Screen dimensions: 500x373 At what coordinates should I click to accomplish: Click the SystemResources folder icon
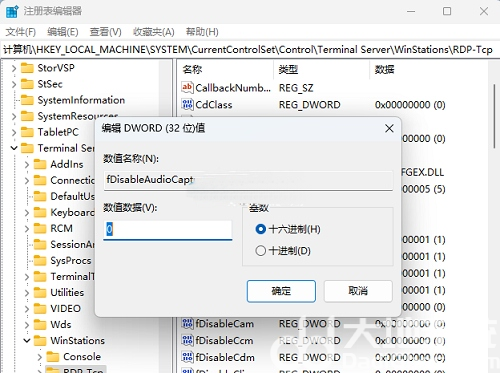pos(27,116)
